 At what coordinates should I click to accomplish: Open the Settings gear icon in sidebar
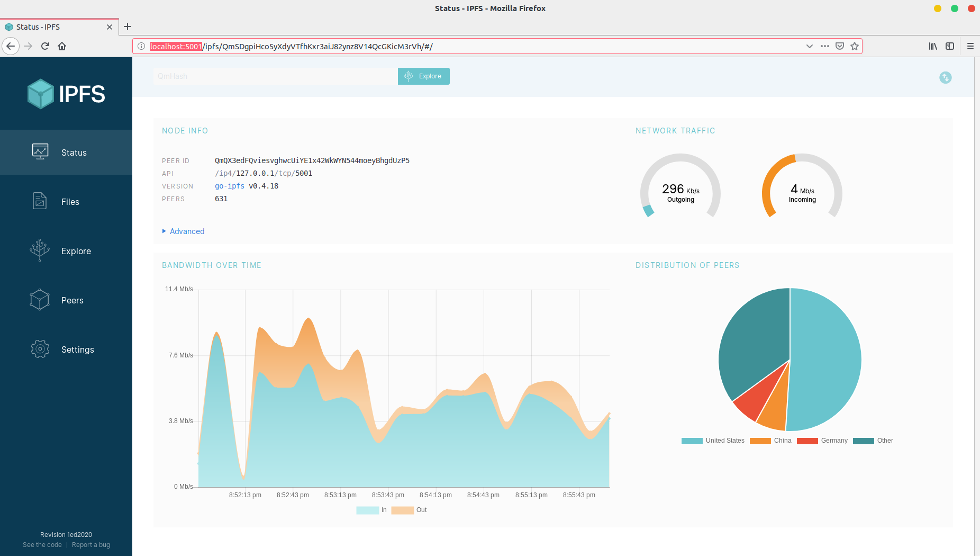[x=40, y=349]
